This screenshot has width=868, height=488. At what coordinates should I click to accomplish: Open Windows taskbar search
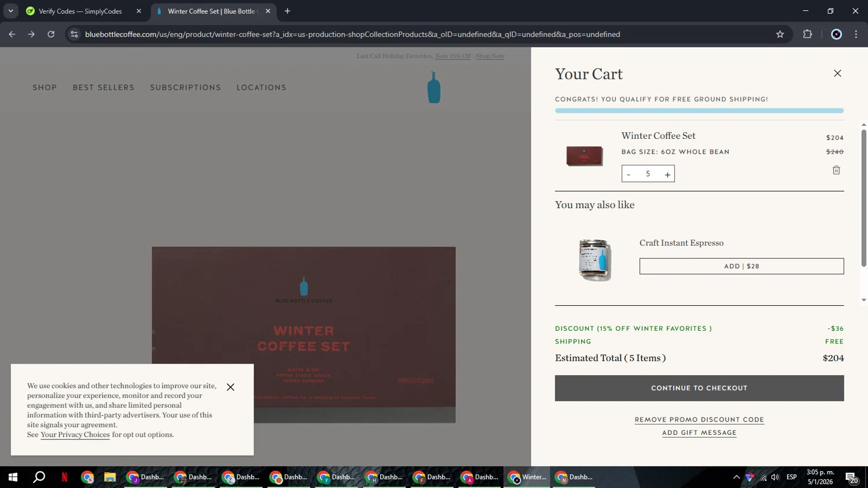coord(39,477)
